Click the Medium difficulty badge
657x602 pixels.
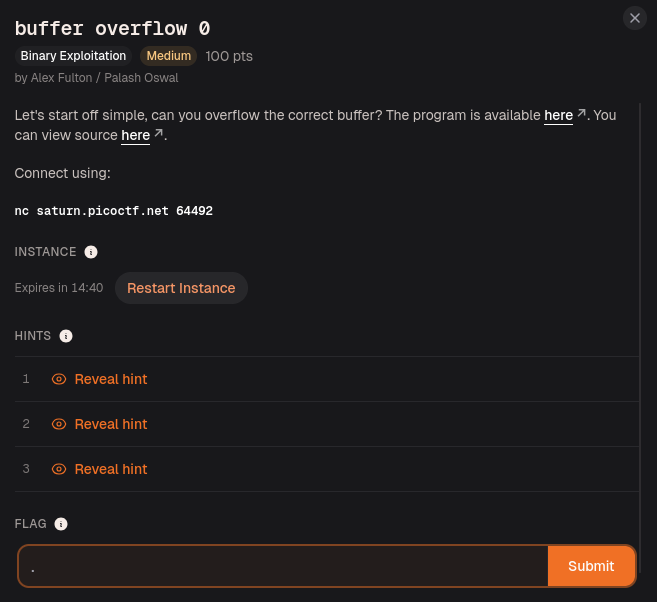(168, 56)
